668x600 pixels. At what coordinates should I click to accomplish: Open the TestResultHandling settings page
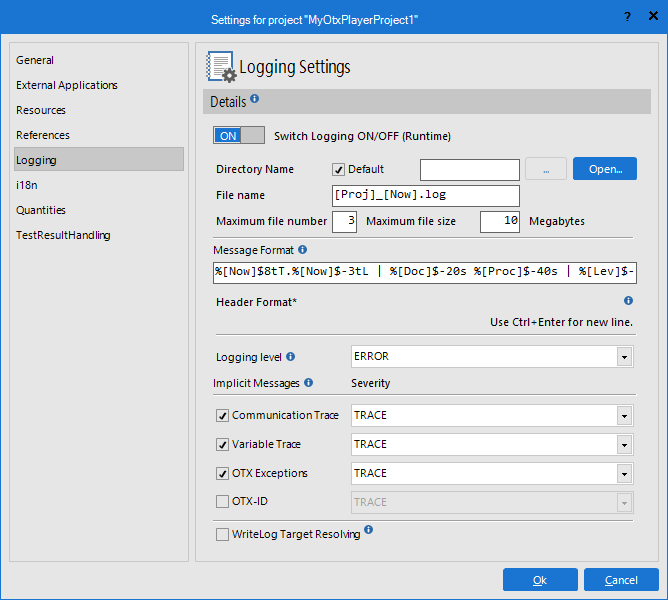pyautogui.click(x=63, y=235)
